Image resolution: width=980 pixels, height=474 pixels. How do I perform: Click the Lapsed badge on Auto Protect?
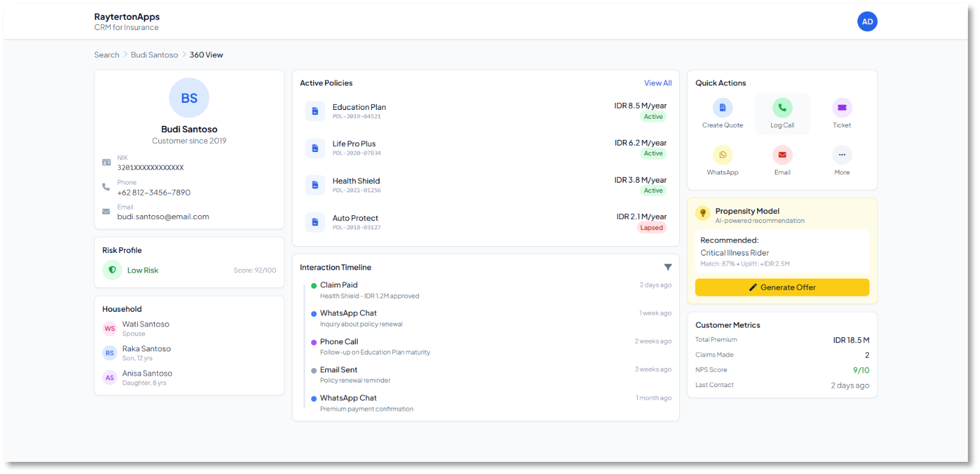pos(652,227)
